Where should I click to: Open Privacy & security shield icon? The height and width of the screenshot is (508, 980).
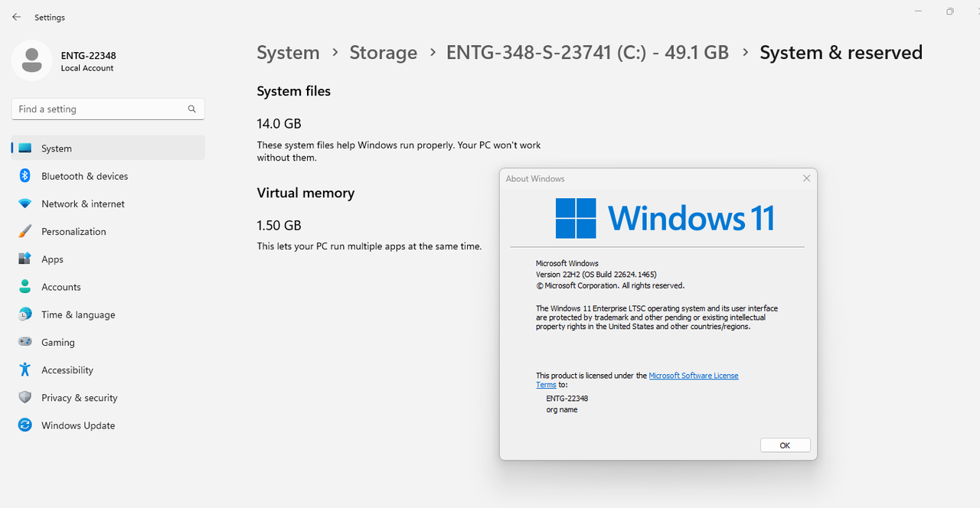point(25,398)
